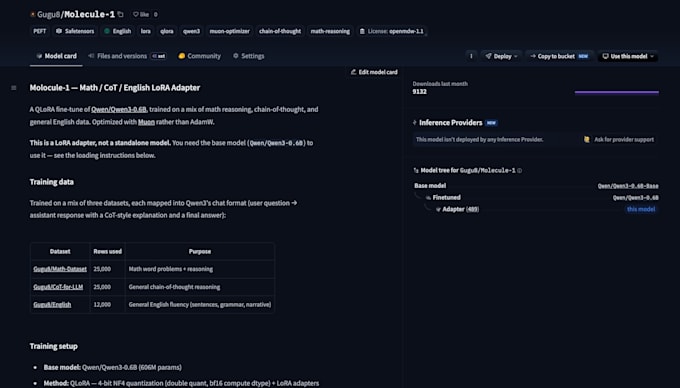Click the Training setup heading
This screenshot has width=680, height=388.
tap(54, 346)
